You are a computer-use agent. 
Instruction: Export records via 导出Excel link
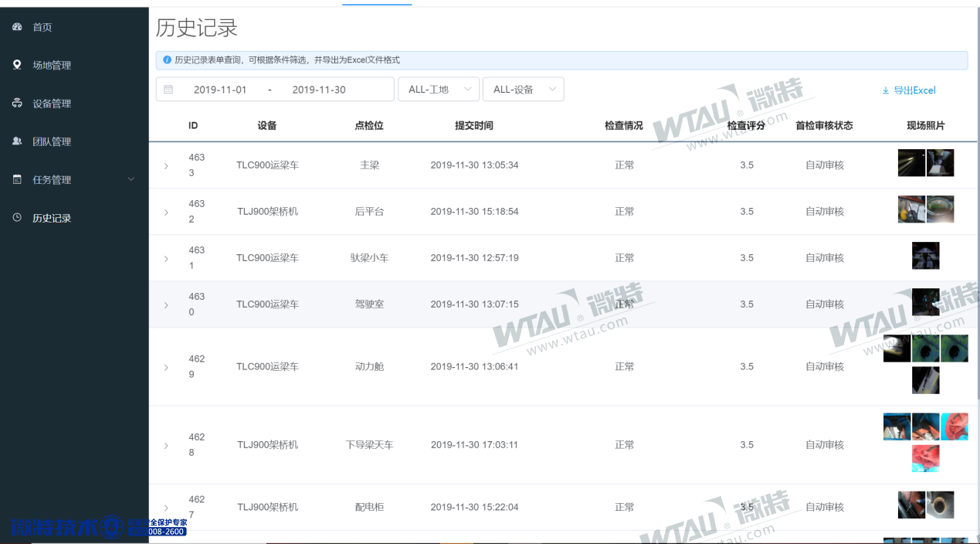914,90
